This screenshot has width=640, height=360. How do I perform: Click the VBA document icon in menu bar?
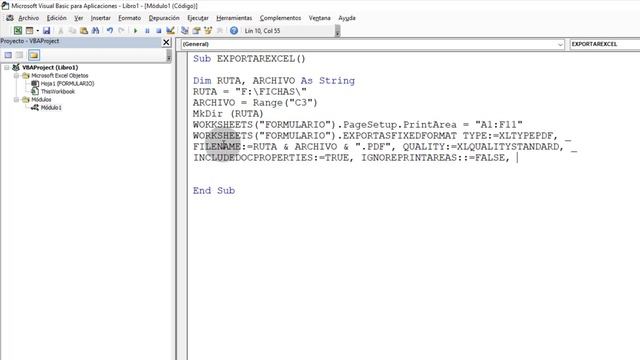coord(9,18)
